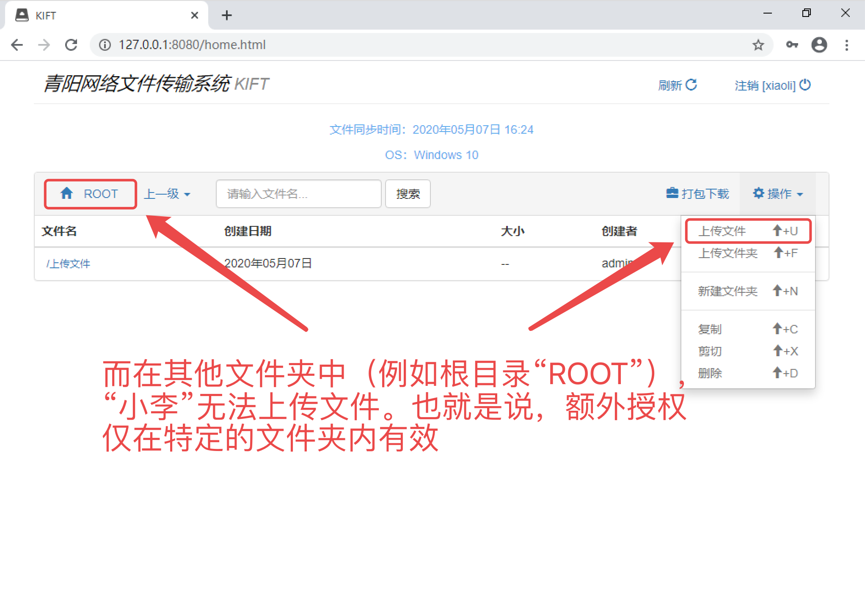Open the Chrome three-dot menu

coord(846,45)
